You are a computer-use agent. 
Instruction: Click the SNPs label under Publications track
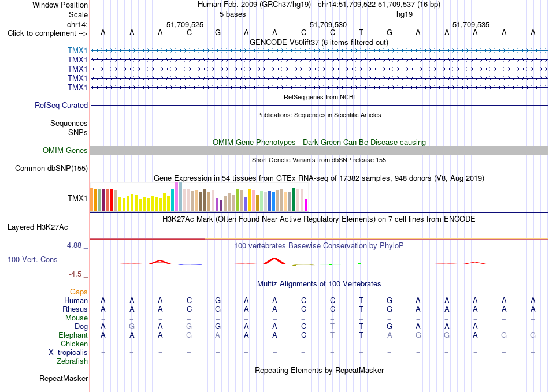78,133
